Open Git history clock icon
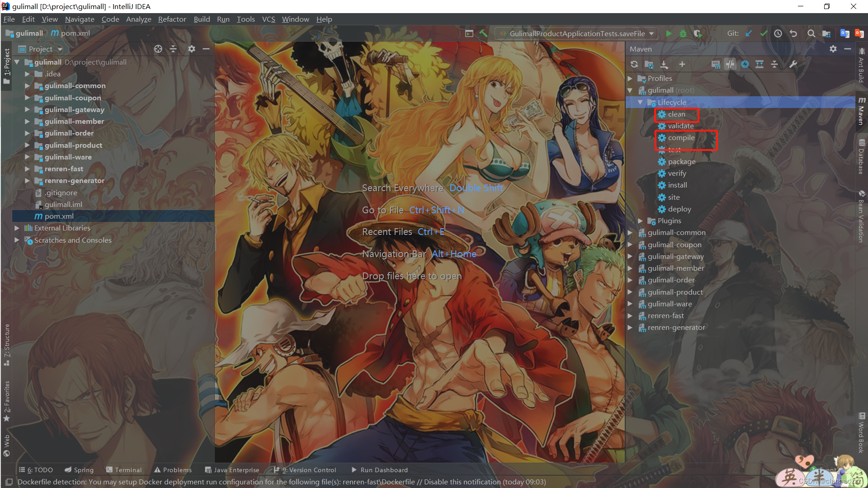 tap(778, 33)
